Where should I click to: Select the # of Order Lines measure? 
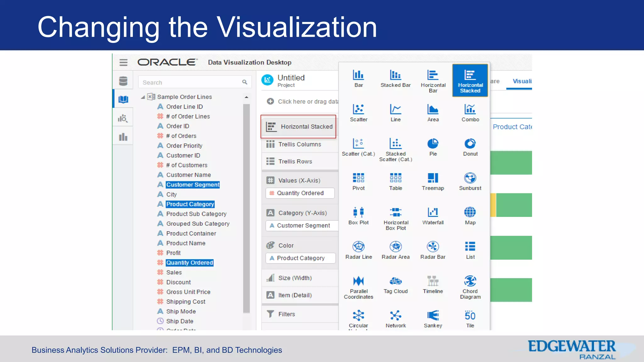click(188, 116)
